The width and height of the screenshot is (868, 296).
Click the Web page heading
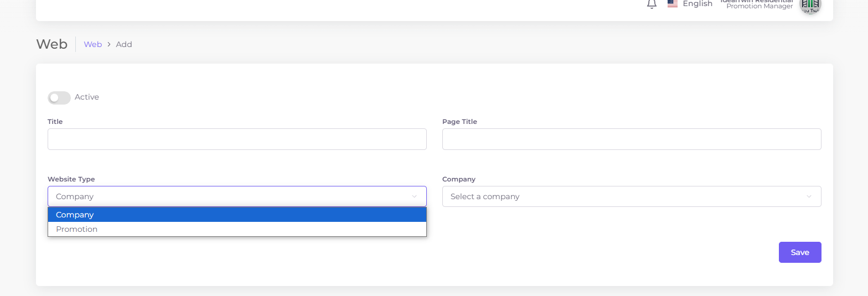point(51,44)
